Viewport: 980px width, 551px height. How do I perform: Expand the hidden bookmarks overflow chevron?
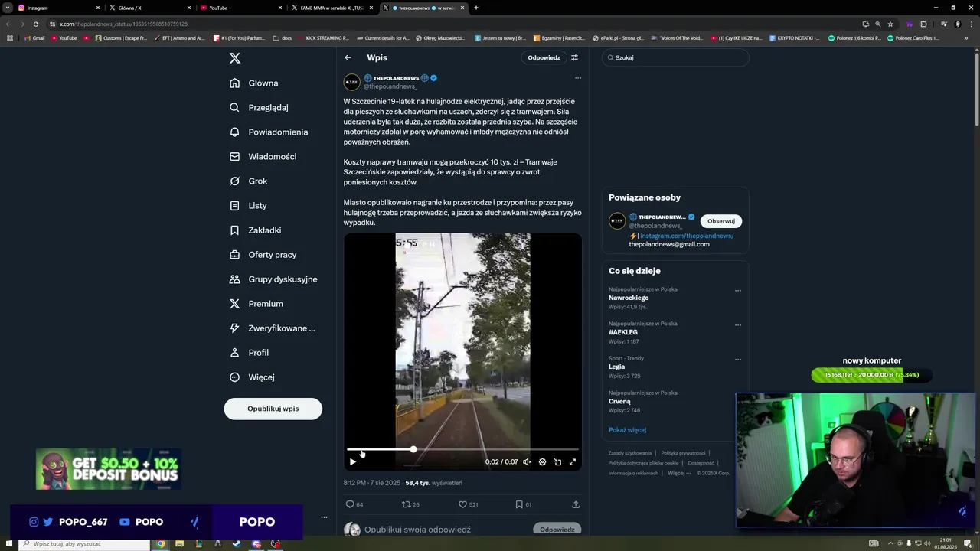(965, 37)
